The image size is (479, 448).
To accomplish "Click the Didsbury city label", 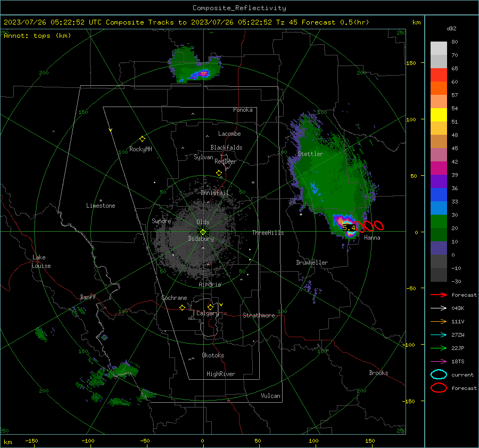I will (201, 239).
